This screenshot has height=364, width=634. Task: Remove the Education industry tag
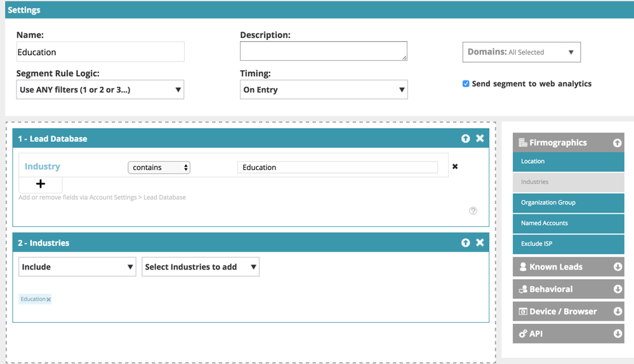[49, 299]
